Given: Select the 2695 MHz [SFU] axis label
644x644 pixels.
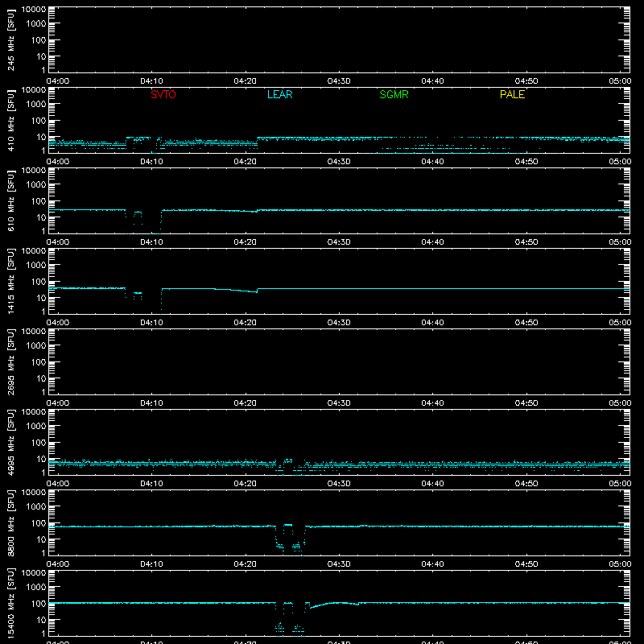Looking at the screenshot, I should (x=10, y=361).
